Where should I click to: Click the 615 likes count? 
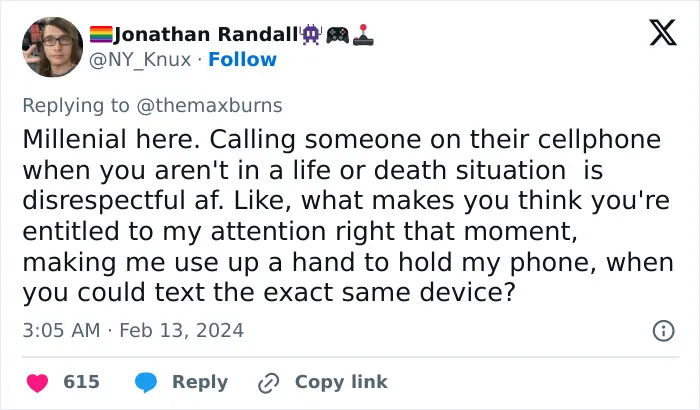(x=81, y=382)
